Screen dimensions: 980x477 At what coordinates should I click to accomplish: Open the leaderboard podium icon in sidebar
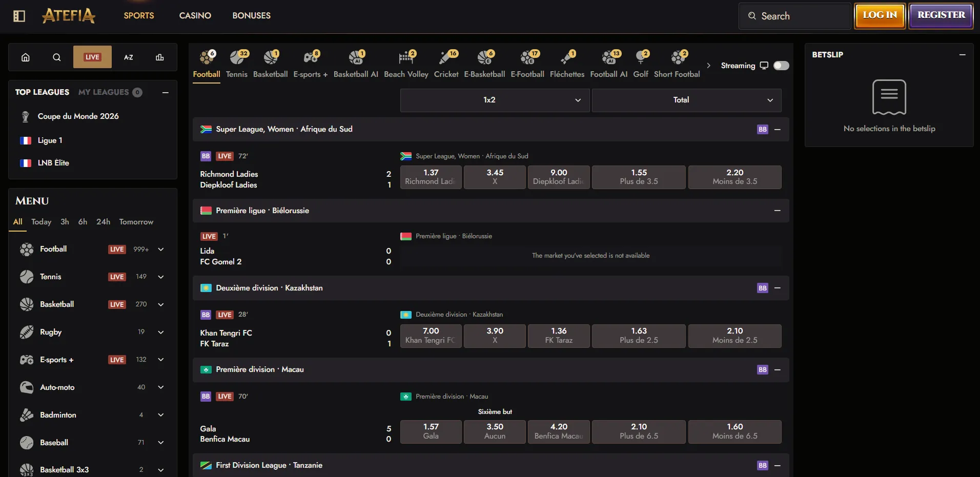click(x=160, y=57)
